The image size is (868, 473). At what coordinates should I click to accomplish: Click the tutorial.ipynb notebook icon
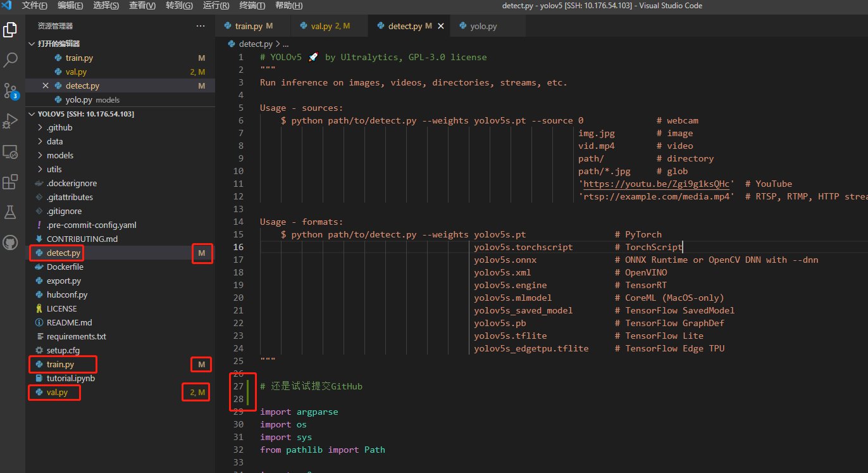39,378
